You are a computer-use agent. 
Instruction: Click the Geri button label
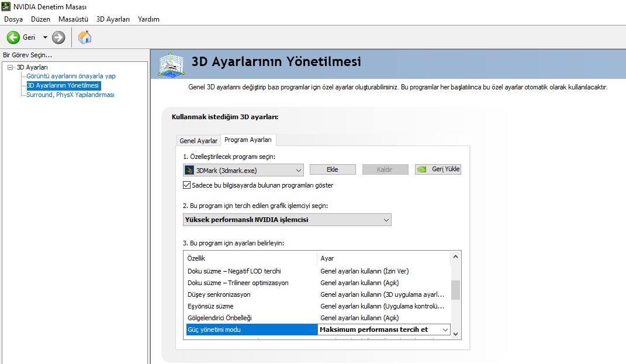29,37
